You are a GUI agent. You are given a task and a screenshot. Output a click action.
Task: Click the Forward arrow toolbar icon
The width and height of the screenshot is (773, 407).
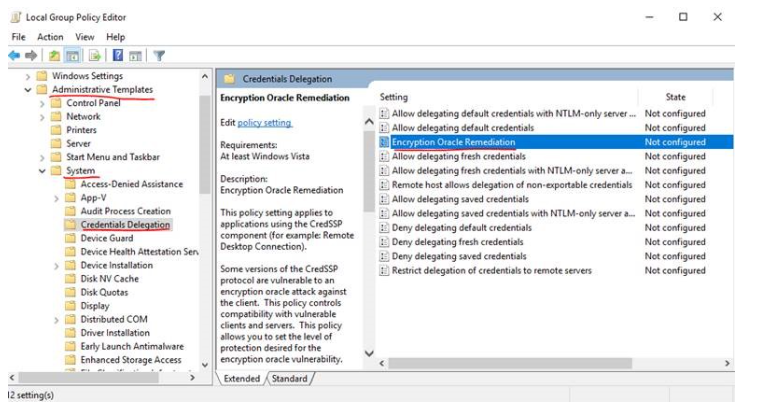[31, 55]
